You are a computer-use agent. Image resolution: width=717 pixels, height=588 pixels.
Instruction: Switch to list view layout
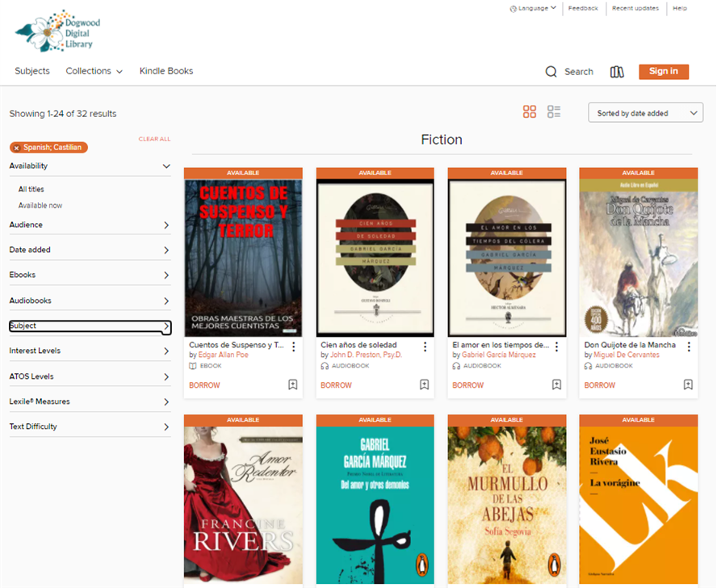point(554,112)
